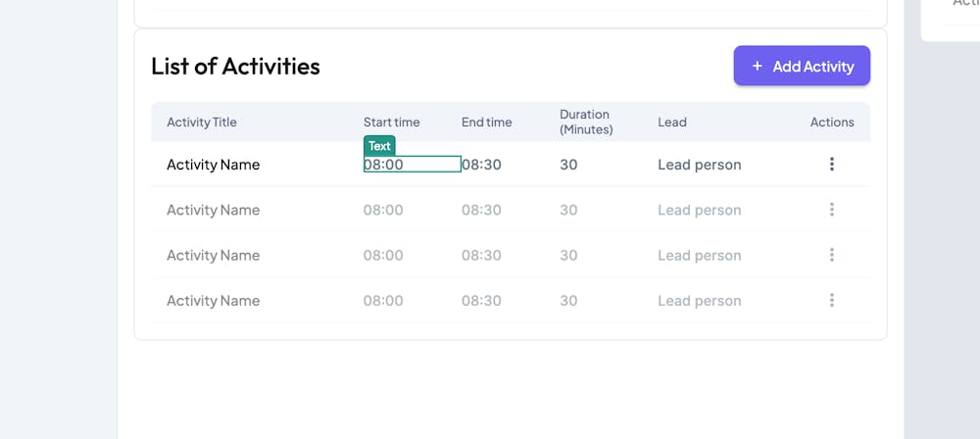Viewport: 980px width, 439px height.
Task: Click duration 30 in the first row
Action: (568, 165)
